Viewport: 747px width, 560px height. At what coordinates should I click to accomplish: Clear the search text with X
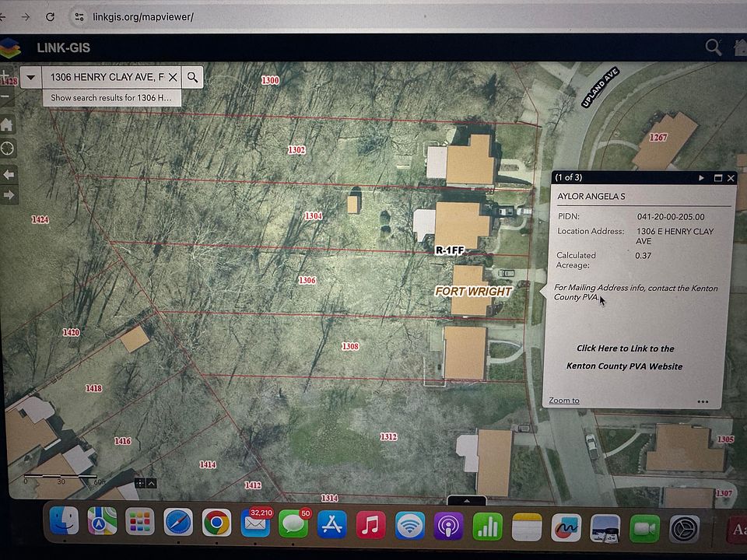pos(172,77)
